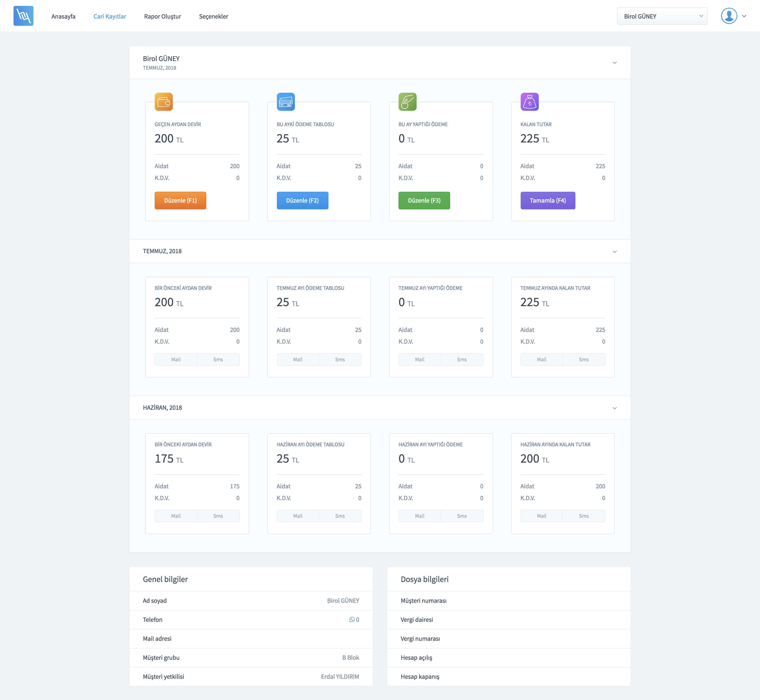760x700 pixels.
Task: Open Rapor Oluştur menu item
Action: point(163,16)
